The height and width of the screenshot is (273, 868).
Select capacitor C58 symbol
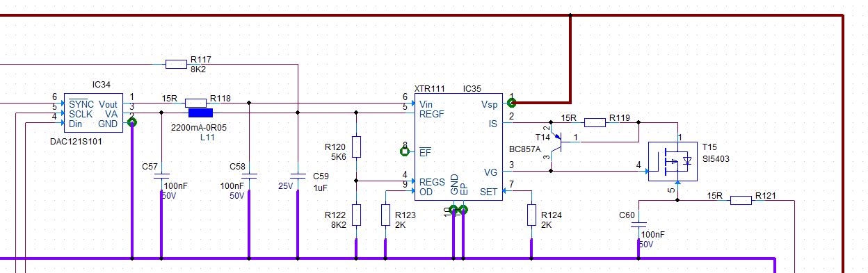click(x=249, y=176)
